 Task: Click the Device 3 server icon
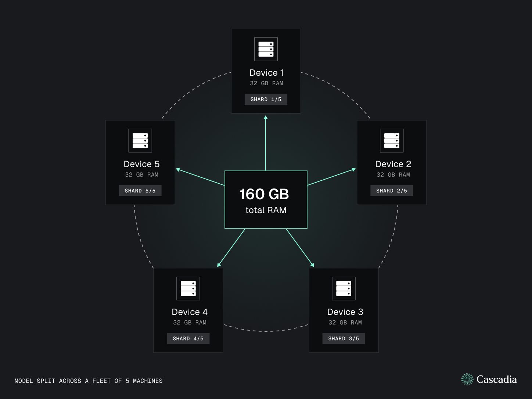click(x=344, y=288)
